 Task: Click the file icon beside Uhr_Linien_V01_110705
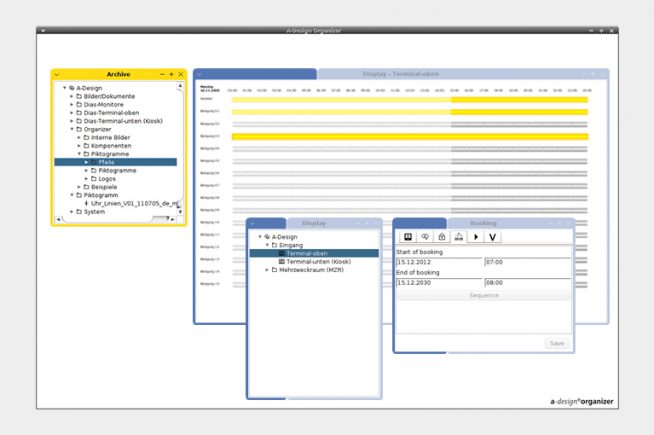tap(86, 203)
